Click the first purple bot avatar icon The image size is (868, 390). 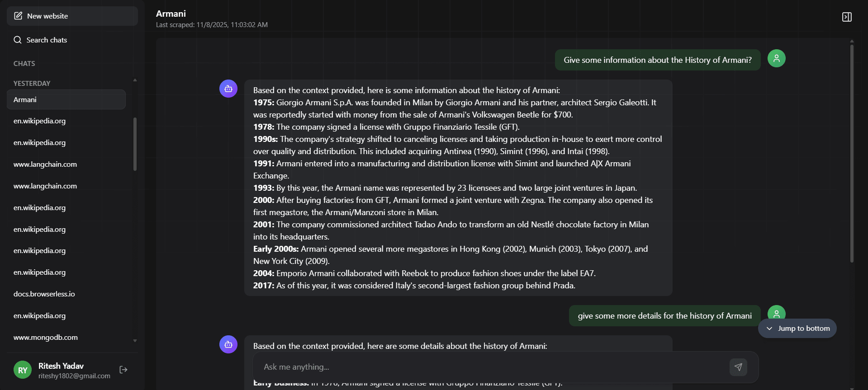coord(228,89)
